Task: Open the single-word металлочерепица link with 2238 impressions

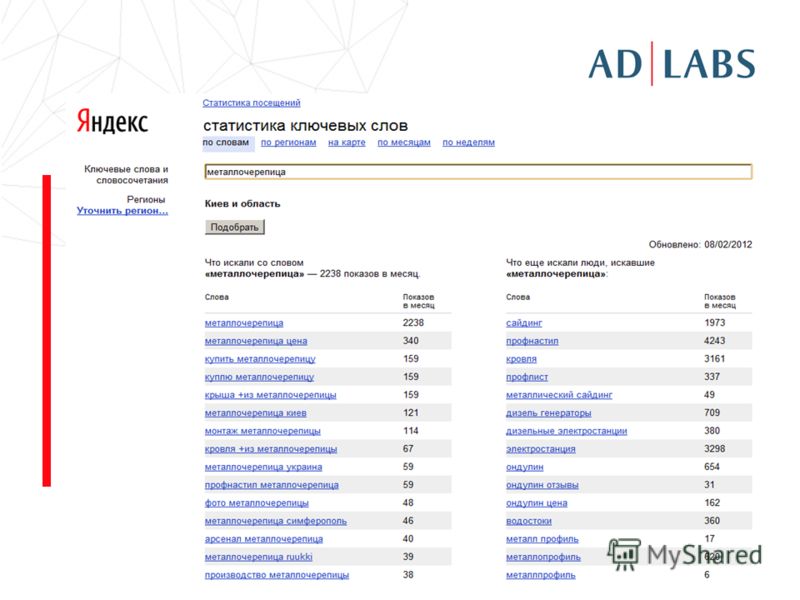Action: click(244, 323)
